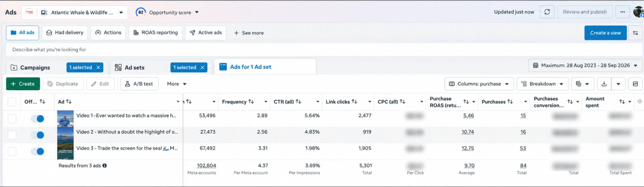Open the Ad column menu arrow

click(178, 102)
